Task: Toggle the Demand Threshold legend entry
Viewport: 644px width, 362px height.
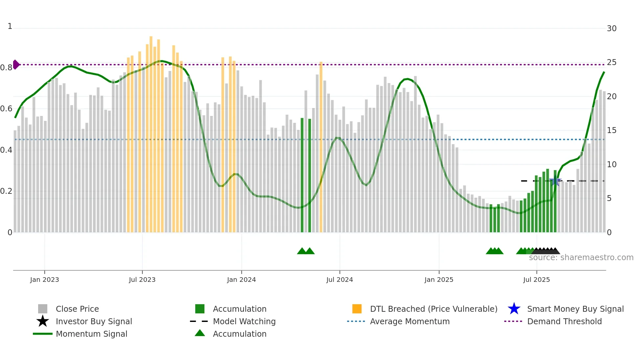Action: click(564, 321)
